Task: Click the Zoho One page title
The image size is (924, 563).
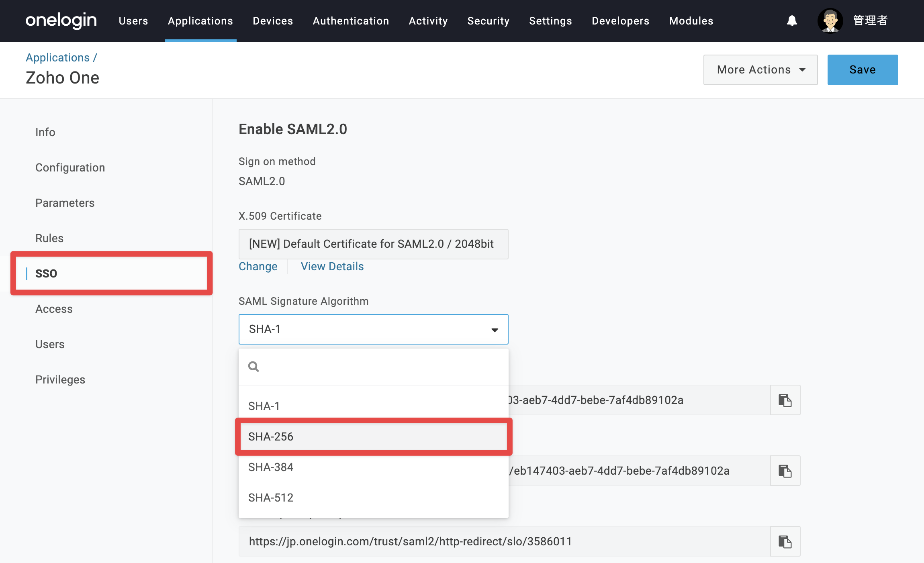Action: click(x=63, y=78)
